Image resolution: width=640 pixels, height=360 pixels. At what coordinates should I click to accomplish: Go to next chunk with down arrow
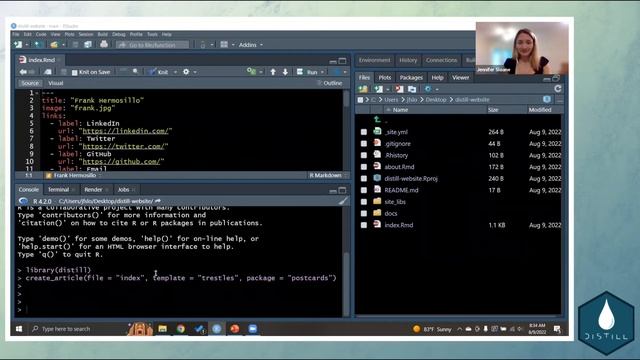click(285, 72)
